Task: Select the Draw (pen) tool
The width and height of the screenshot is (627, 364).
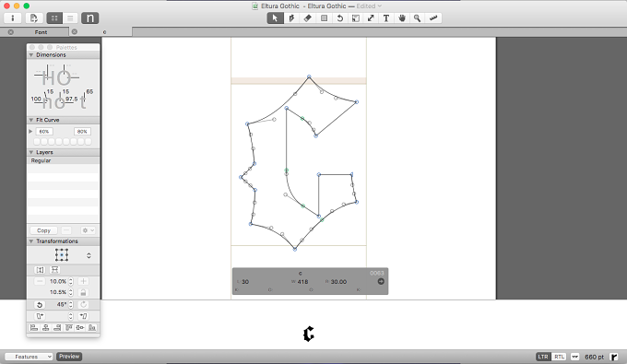Action: click(291, 18)
